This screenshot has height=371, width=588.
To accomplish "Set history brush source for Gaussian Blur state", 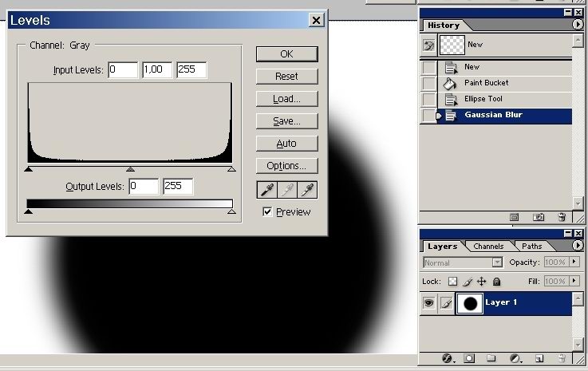I will click(x=428, y=116).
